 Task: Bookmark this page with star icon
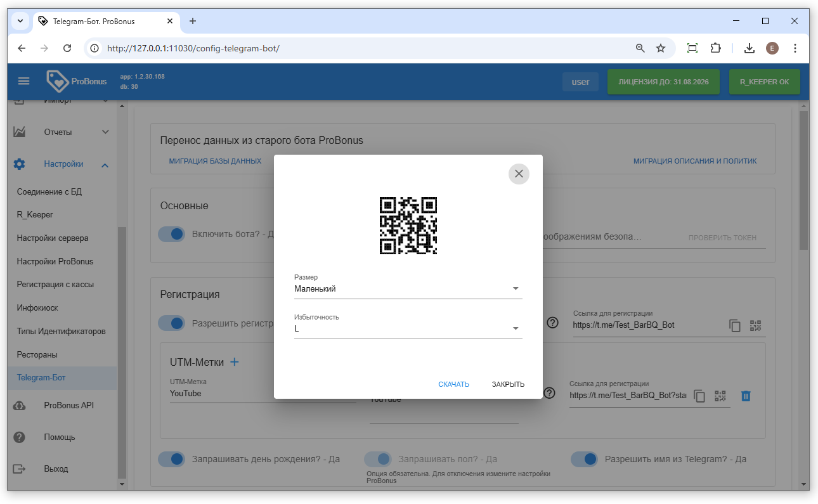(x=661, y=48)
